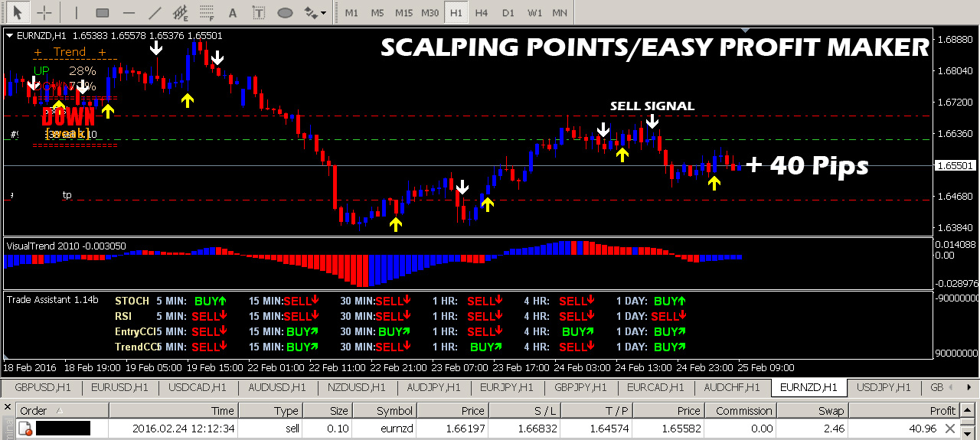Sort trades by Type column header
The width and height of the screenshot is (980, 440).
[x=269, y=411]
